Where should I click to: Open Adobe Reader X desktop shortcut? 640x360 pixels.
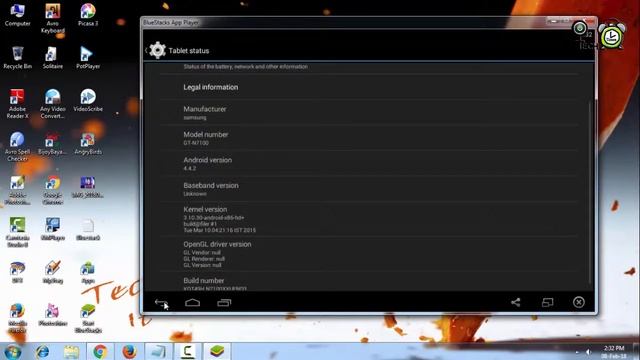(18, 104)
